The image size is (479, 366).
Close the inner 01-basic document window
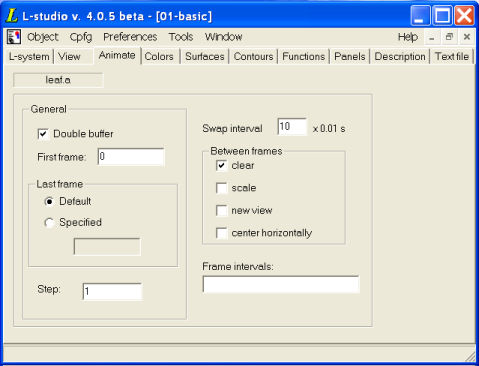click(467, 37)
